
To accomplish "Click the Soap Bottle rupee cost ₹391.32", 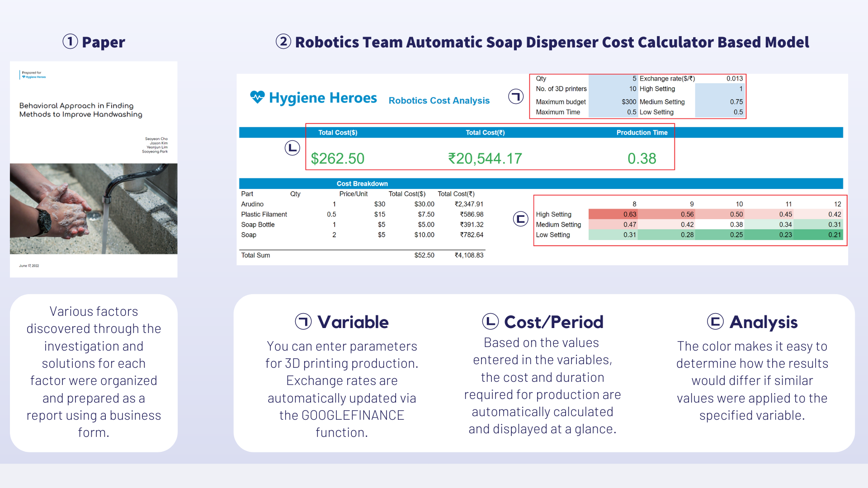I will (472, 225).
